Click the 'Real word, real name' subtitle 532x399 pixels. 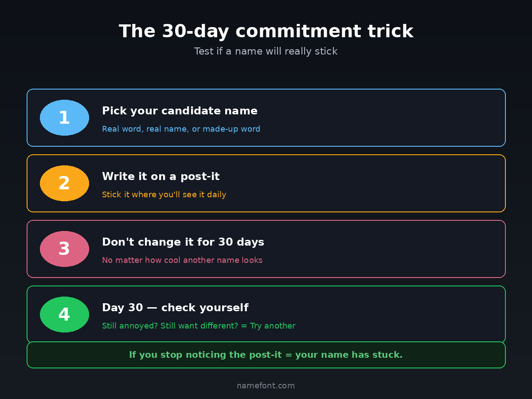[181, 129]
